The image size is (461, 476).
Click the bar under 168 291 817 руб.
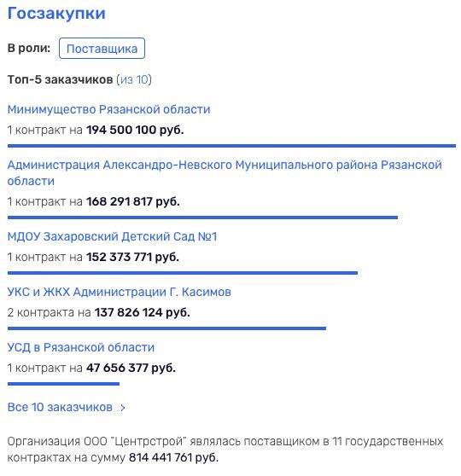point(202,218)
